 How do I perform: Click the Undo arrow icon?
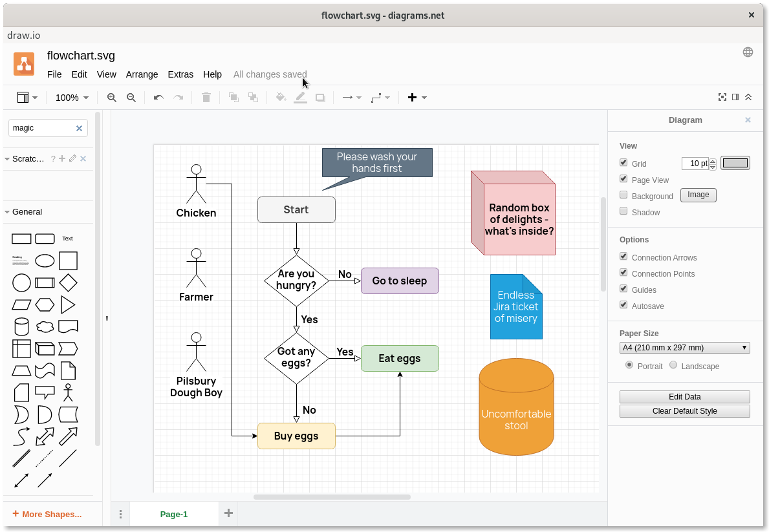(x=157, y=98)
